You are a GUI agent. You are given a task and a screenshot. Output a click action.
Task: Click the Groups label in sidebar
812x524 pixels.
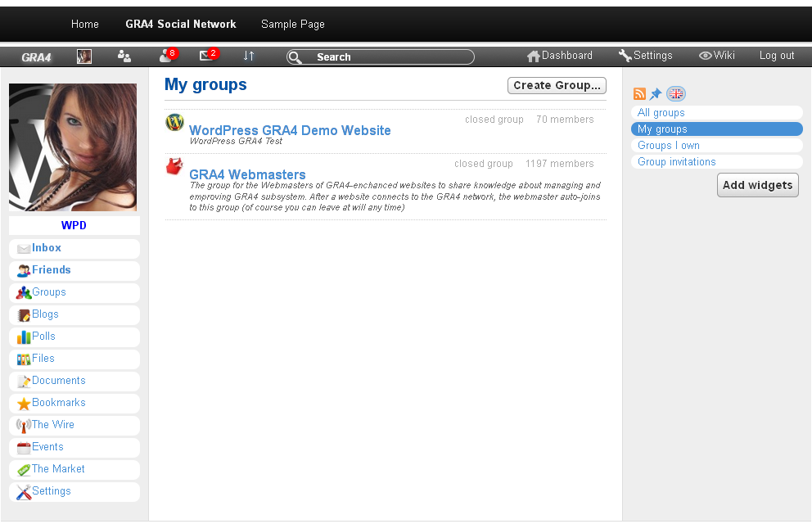click(49, 292)
